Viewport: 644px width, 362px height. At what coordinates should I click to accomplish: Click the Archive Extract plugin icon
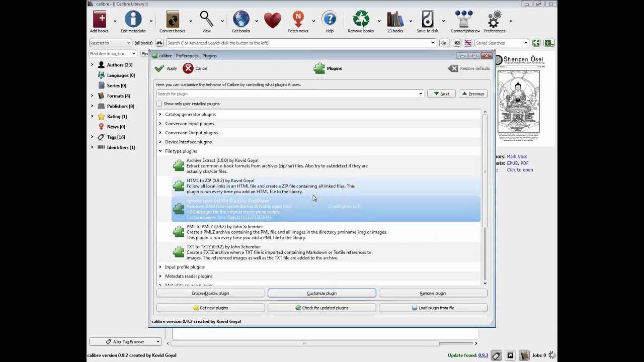click(x=179, y=165)
